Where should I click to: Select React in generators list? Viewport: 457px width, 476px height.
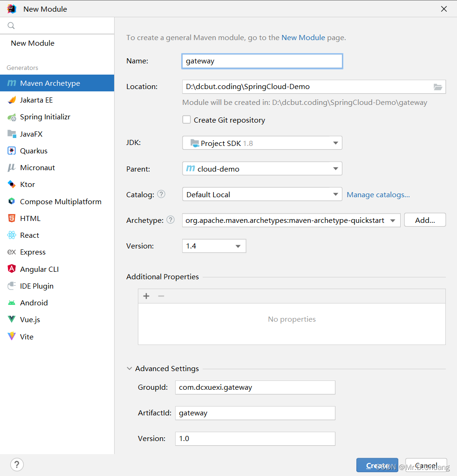[57, 235]
